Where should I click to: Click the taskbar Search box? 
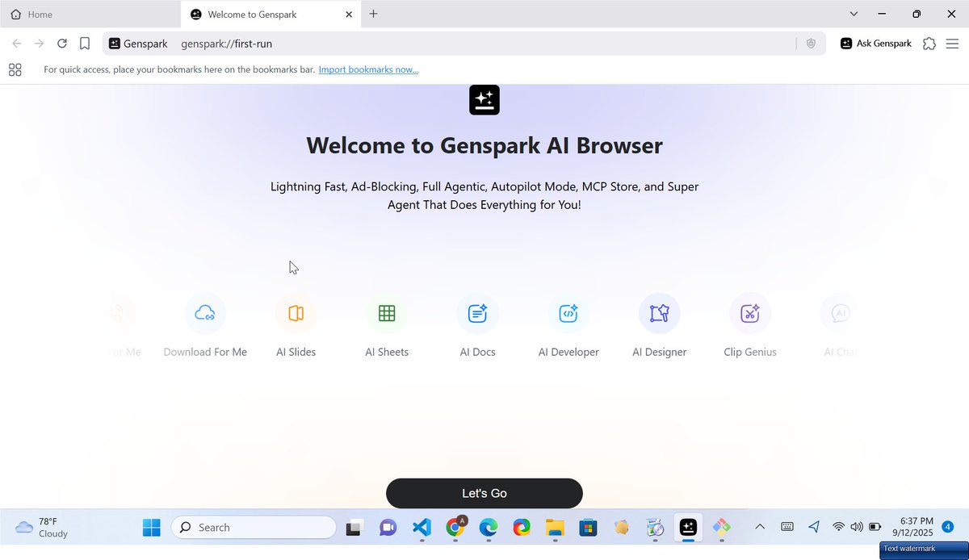[x=254, y=528]
